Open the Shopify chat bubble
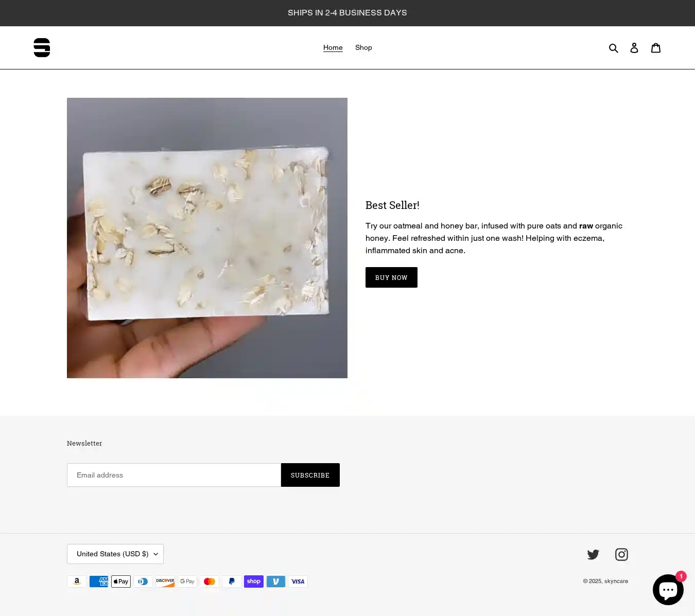This screenshot has width=695, height=616. pos(668,590)
